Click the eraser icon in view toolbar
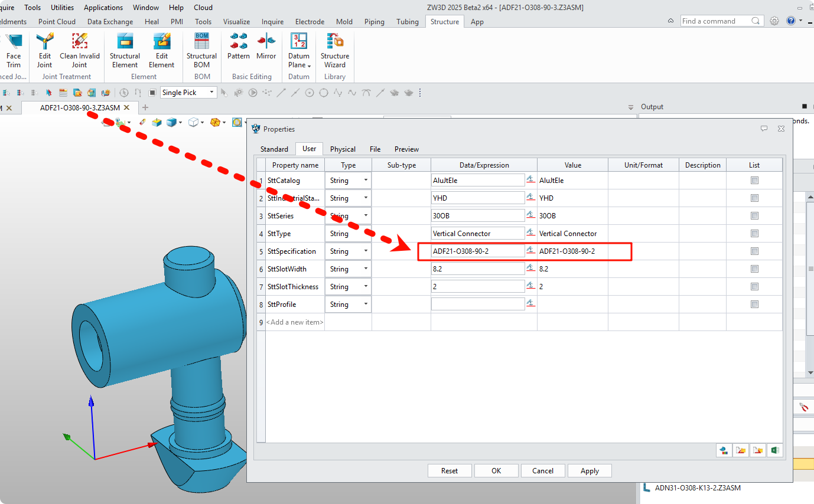This screenshot has height=504, width=814. click(142, 122)
